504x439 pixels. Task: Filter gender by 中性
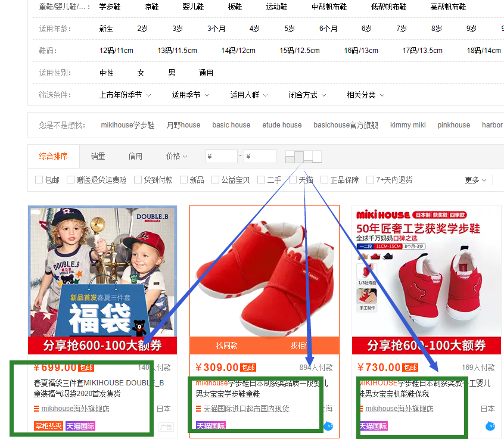click(106, 73)
